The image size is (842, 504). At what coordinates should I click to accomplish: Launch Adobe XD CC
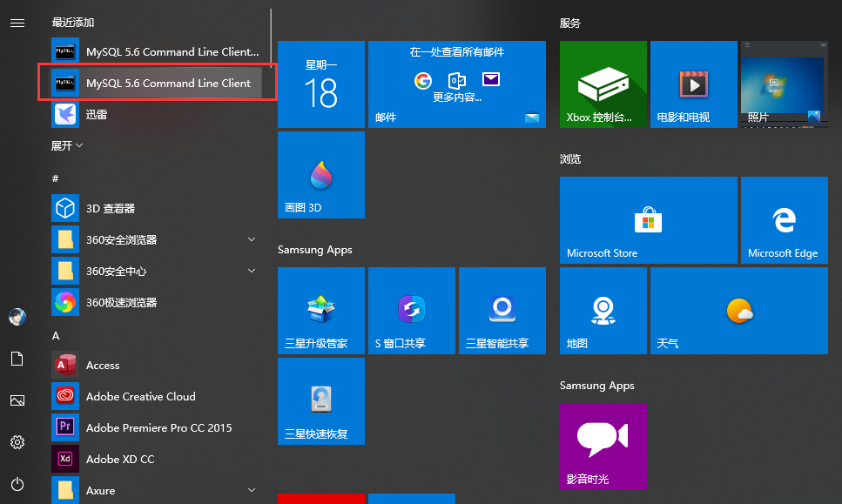pos(156,459)
